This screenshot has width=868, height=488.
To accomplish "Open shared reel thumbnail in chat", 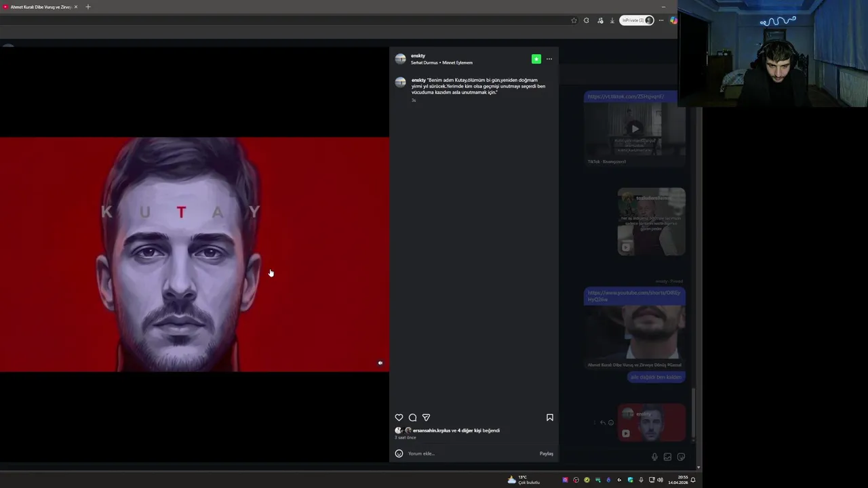I will pyautogui.click(x=651, y=222).
